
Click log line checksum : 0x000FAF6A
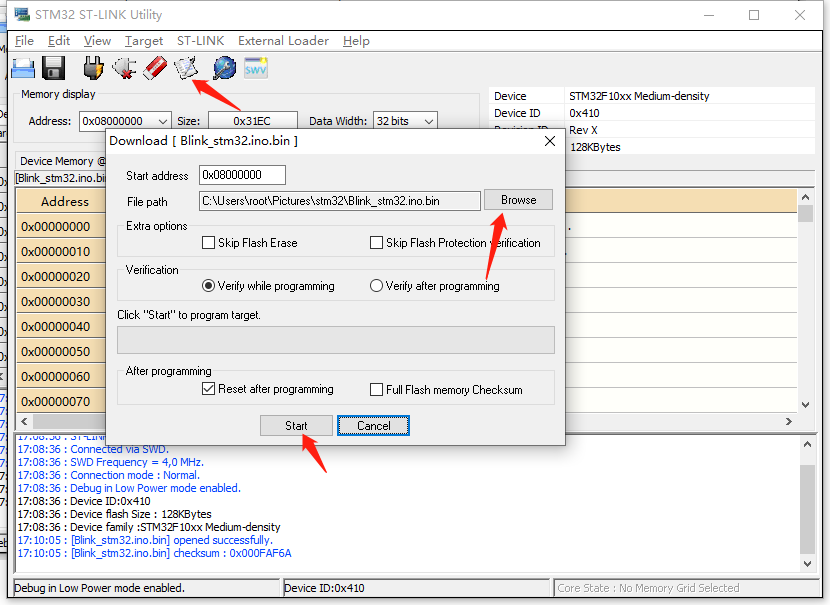pyautogui.click(x=155, y=553)
